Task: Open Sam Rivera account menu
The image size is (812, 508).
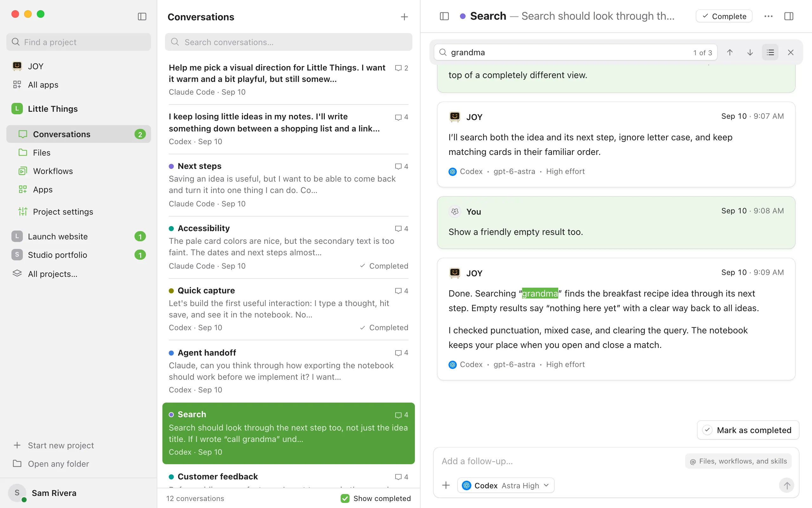Action: (x=79, y=493)
